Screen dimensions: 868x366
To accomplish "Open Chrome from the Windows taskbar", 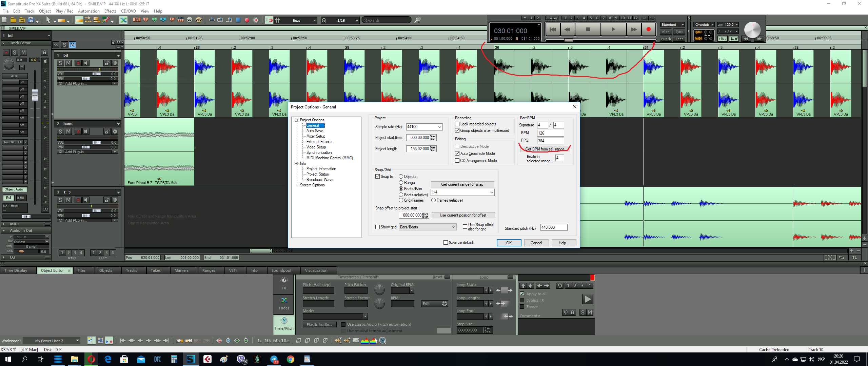I will coord(291,359).
